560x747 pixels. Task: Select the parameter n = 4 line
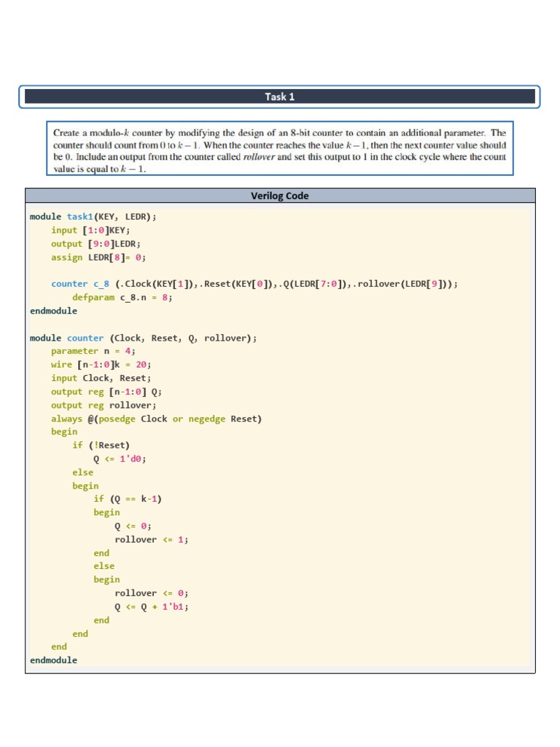pos(93,351)
